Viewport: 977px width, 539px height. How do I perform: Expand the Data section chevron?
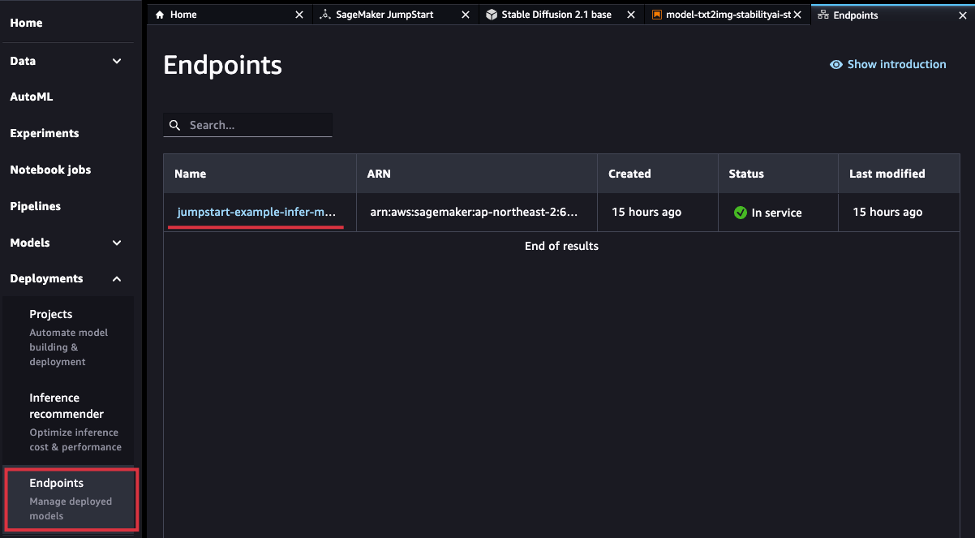[117, 61]
